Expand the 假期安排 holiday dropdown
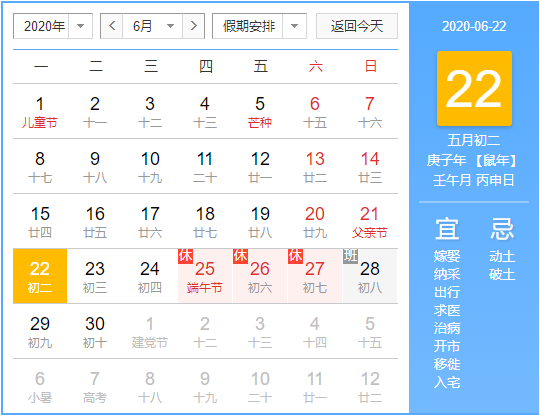 click(259, 26)
